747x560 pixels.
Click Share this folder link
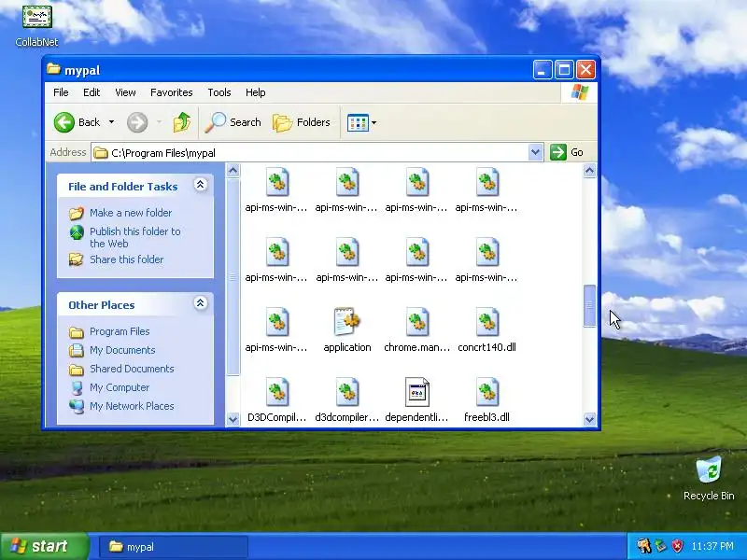point(127,259)
